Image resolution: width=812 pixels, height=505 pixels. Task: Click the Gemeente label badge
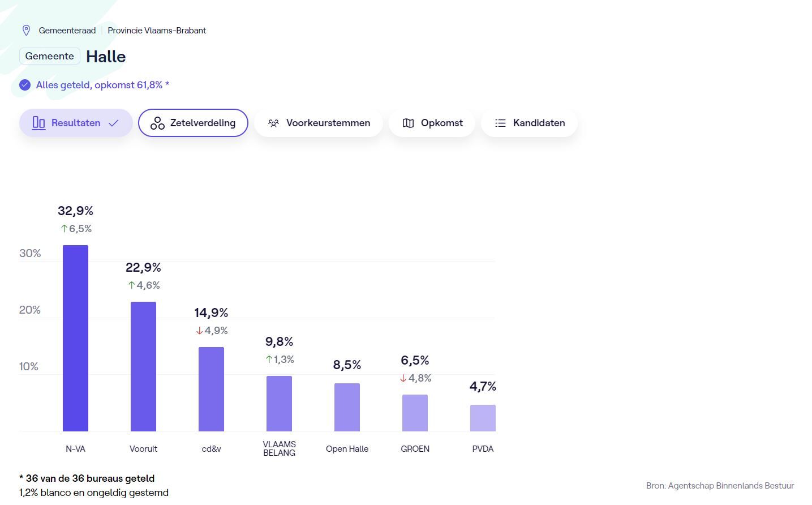click(50, 56)
